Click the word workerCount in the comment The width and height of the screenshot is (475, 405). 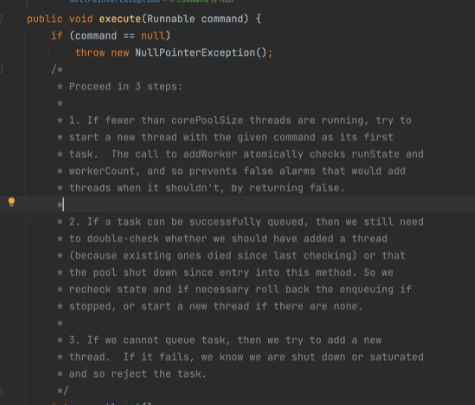pos(102,171)
